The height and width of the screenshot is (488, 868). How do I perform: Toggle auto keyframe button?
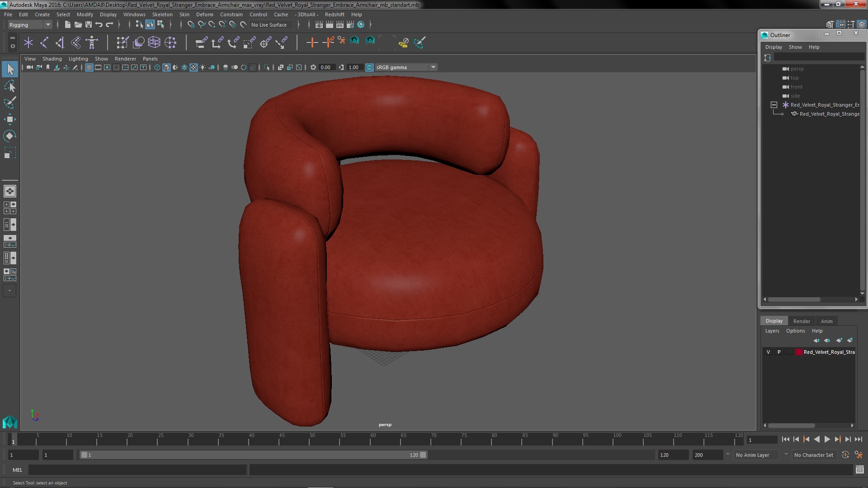click(845, 455)
